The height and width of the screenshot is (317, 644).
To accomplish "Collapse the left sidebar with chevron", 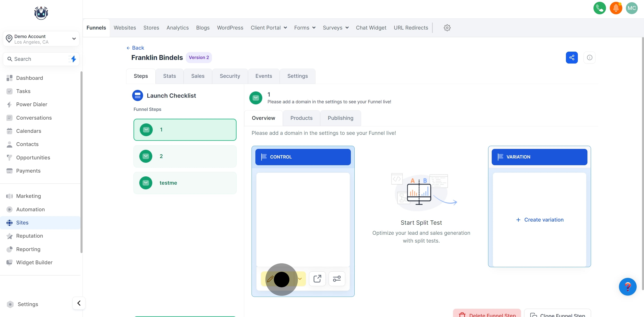I will [x=79, y=303].
